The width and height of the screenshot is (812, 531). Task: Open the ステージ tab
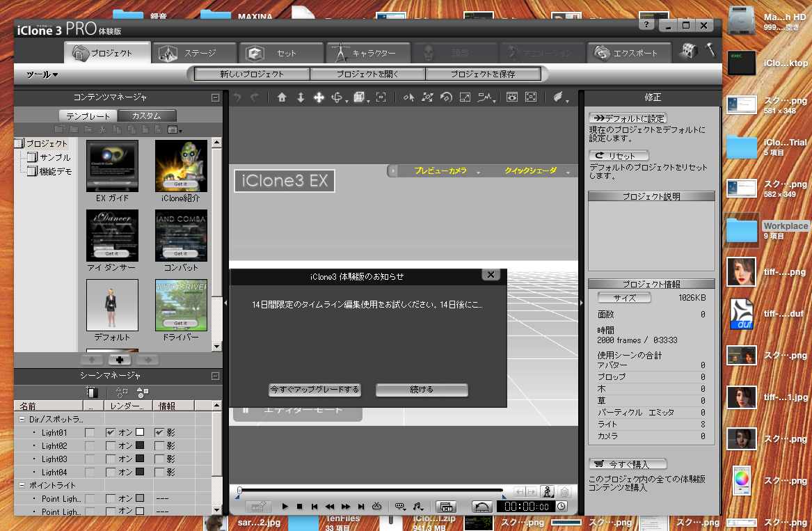(194, 53)
